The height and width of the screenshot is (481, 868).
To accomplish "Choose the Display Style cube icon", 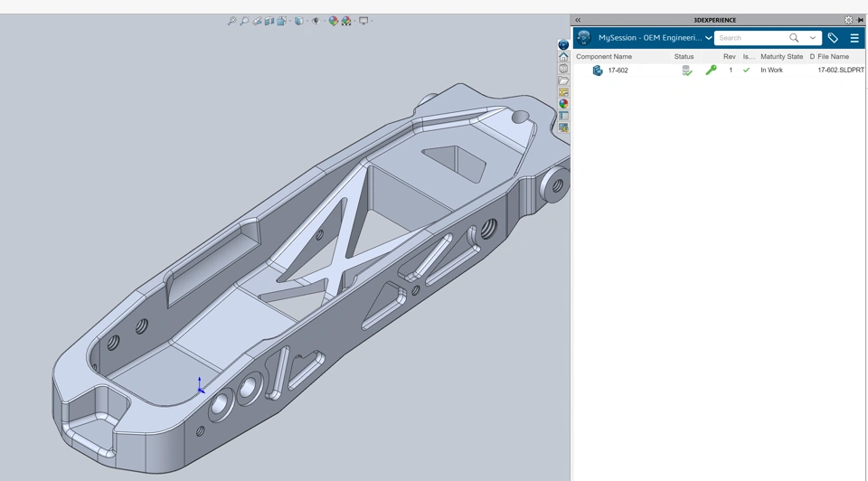I will pyautogui.click(x=299, y=21).
